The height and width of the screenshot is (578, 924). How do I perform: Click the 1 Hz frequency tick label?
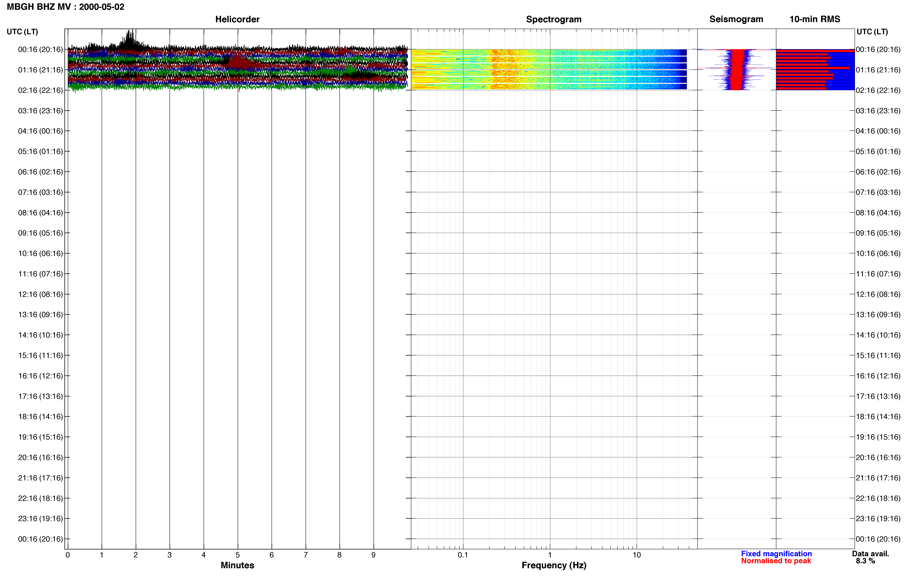click(550, 555)
